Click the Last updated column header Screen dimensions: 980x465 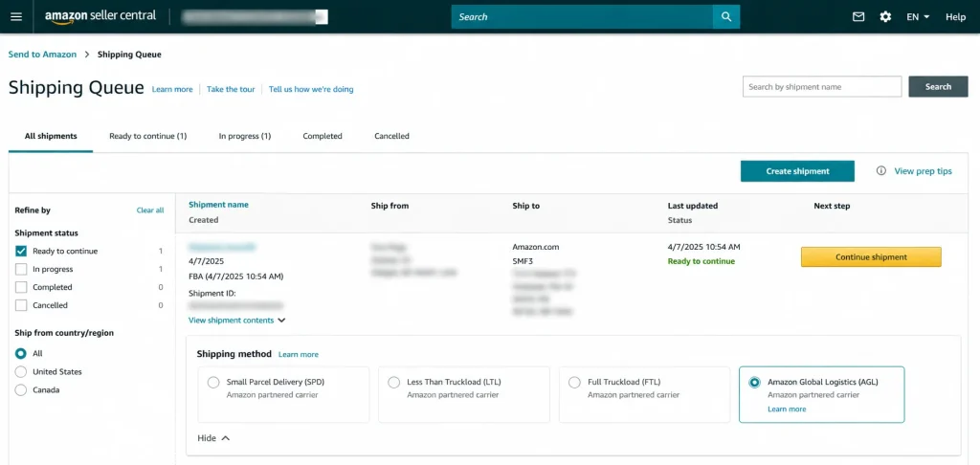point(693,206)
